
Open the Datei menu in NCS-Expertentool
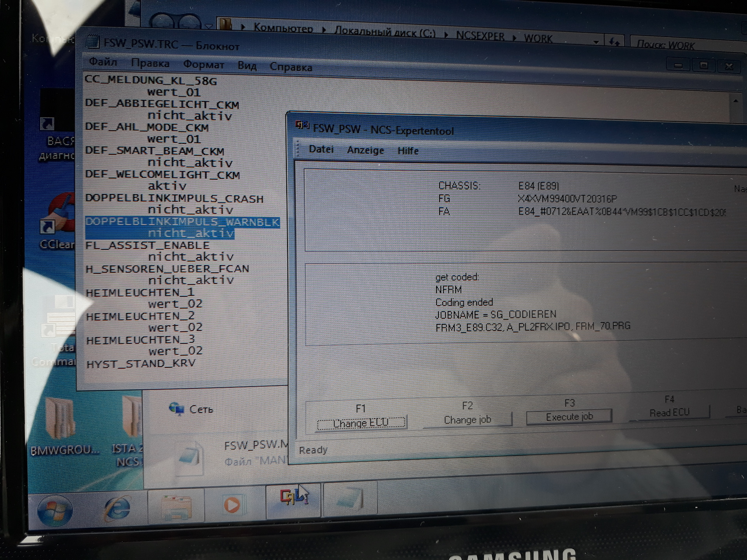(x=321, y=149)
